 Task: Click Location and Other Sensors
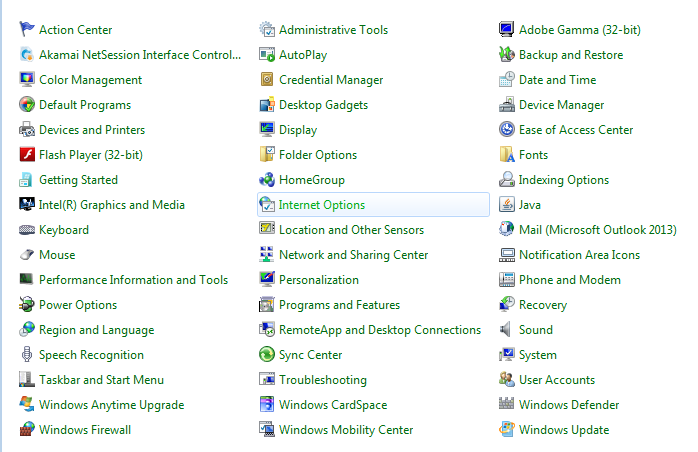tap(351, 230)
